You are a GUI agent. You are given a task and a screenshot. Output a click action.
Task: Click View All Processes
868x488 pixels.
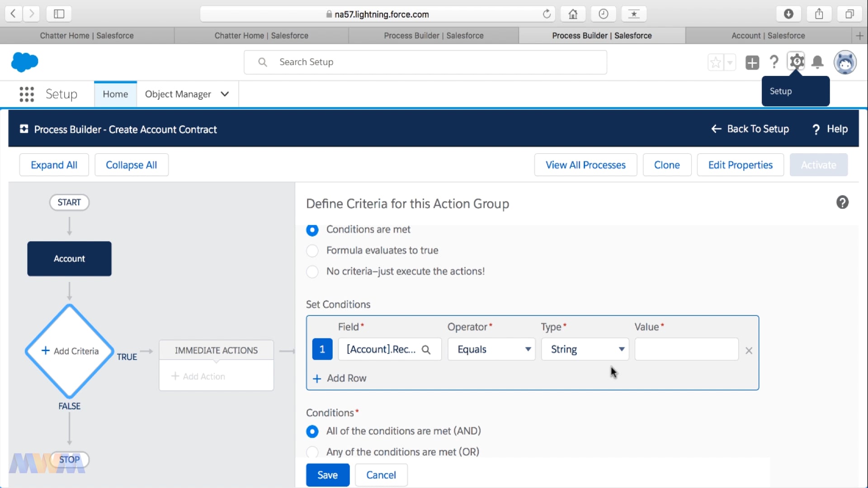pyautogui.click(x=585, y=165)
